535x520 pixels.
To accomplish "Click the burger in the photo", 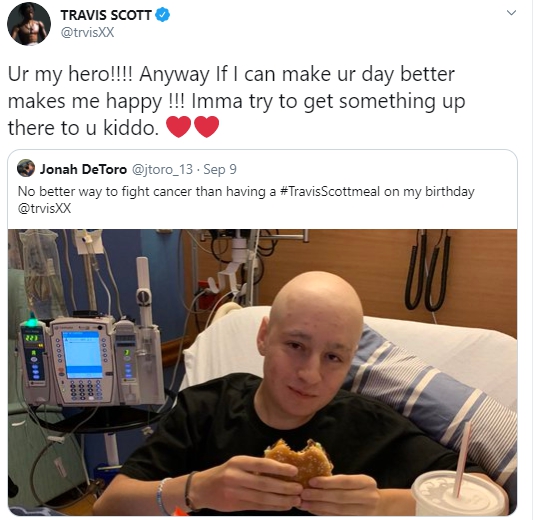I will point(299,461).
